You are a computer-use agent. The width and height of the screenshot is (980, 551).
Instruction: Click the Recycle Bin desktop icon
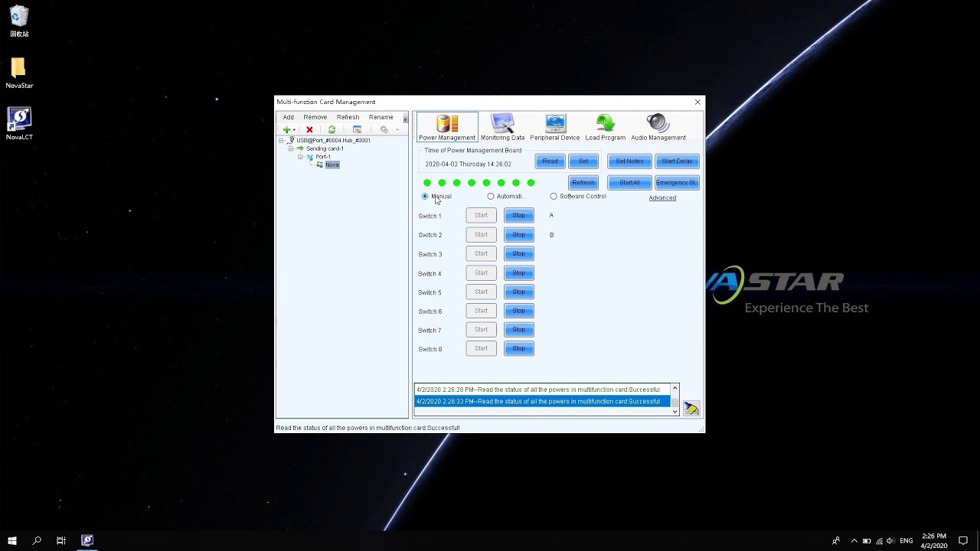click(x=19, y=22)
